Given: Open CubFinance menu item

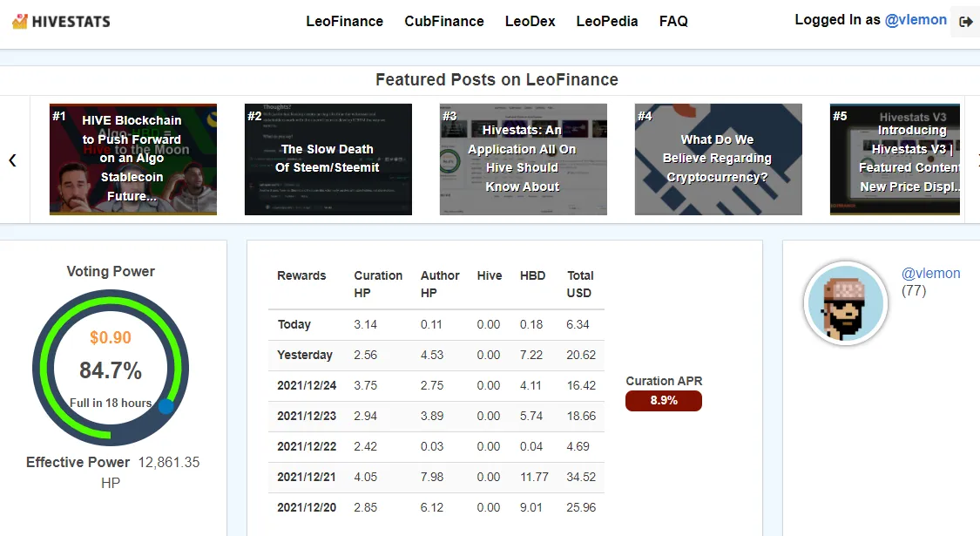Looking at the screenshot, I should 443,21.
